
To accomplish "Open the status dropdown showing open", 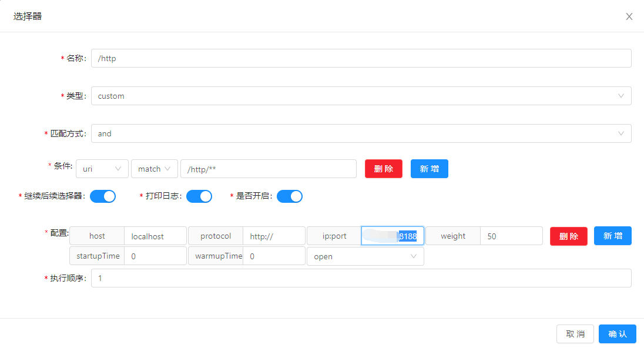I will click(365, 256).
